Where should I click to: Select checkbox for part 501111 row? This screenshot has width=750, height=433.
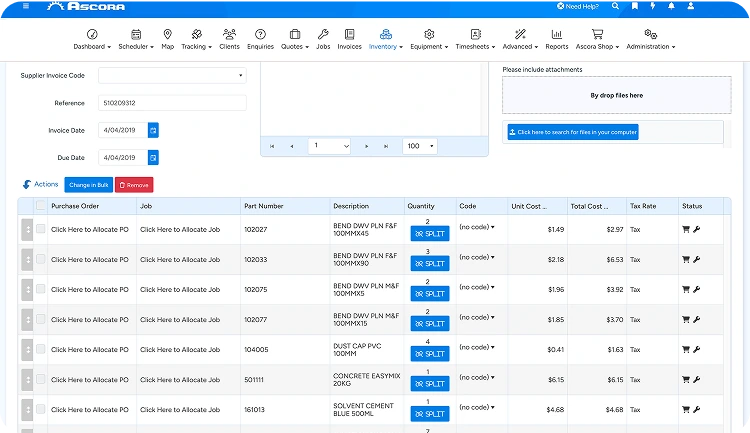pos(41,379)
